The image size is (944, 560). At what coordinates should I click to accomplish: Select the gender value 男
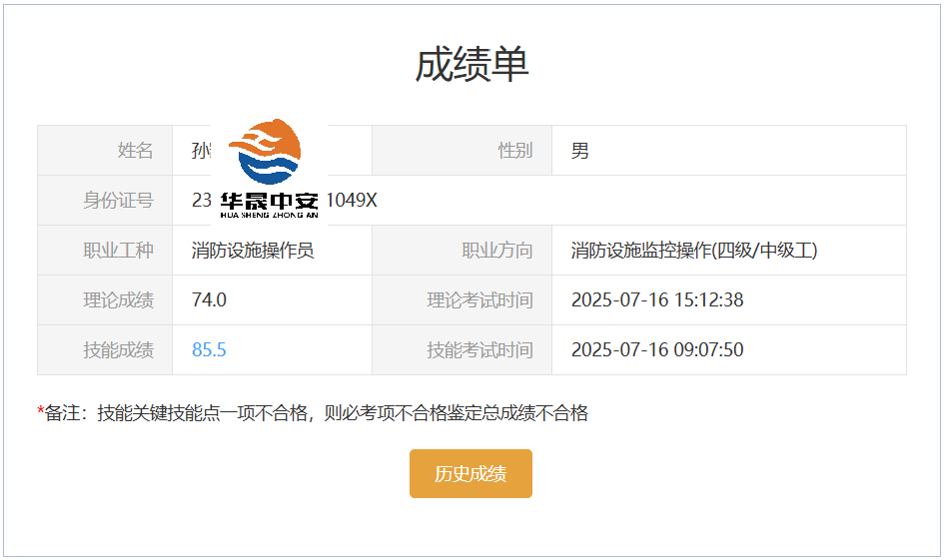click(x=579, y=151)
